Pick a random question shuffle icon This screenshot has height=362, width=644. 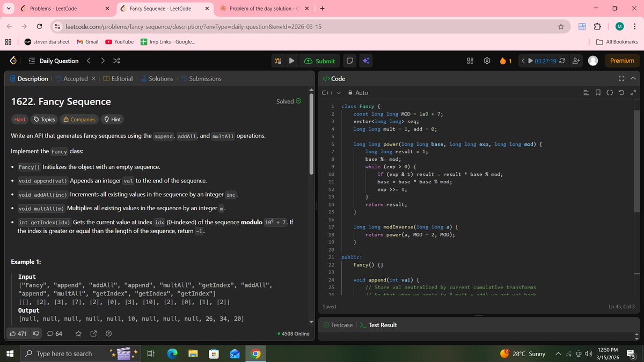click(x=117, y=61)
